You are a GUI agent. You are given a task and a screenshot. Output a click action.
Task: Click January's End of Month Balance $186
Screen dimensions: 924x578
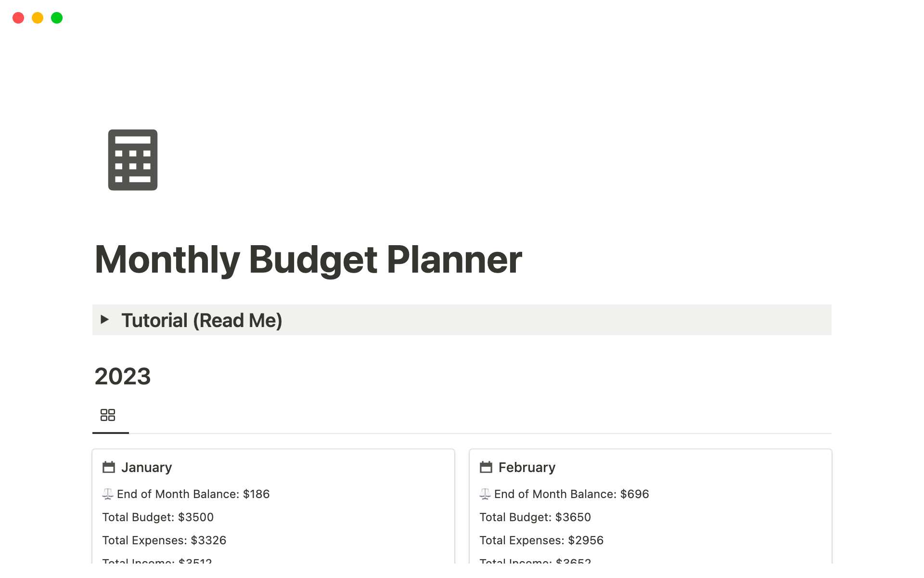pyautogui.click(x=193, y=494)
